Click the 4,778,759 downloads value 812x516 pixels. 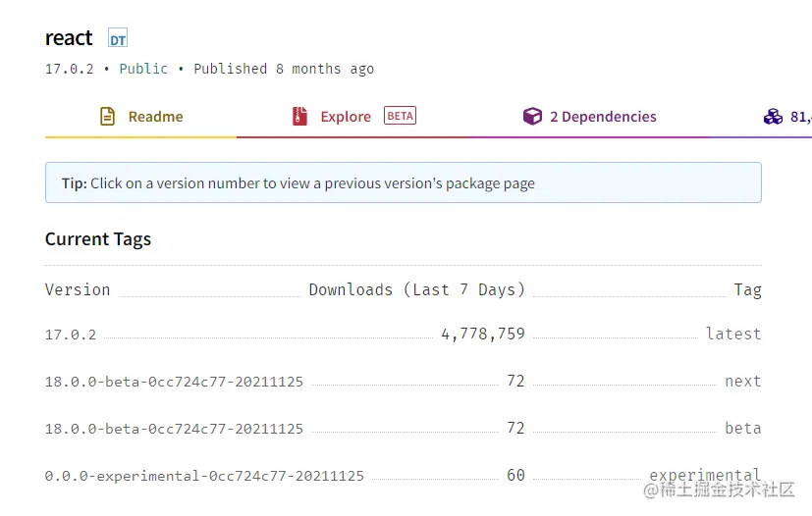(x=483, y=334)
